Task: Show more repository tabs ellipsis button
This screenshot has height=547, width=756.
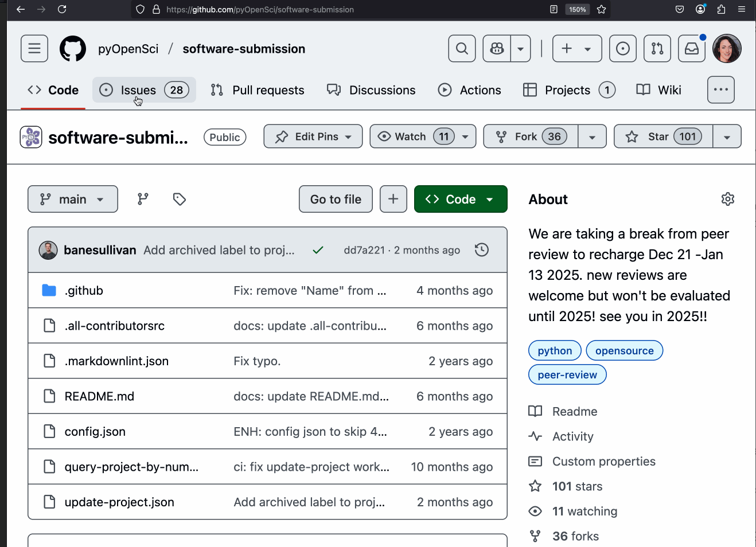Action: (721, 90)
